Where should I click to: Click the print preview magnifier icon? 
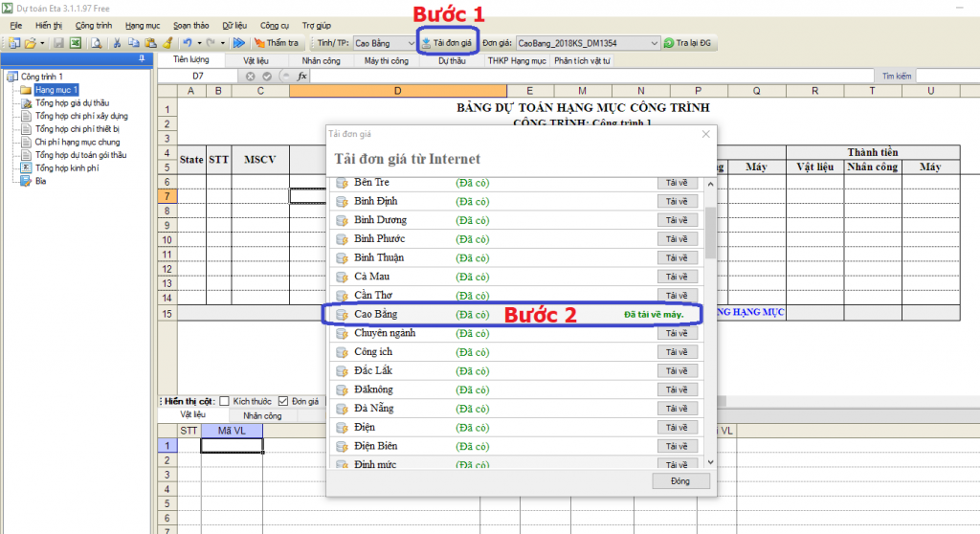click(x=96, y=43)
